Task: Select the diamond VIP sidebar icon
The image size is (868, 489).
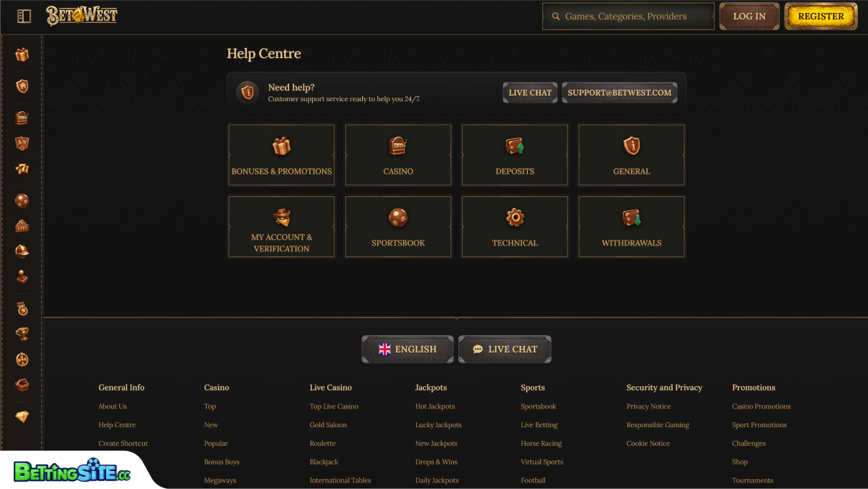Action: [x=22, y=416]
